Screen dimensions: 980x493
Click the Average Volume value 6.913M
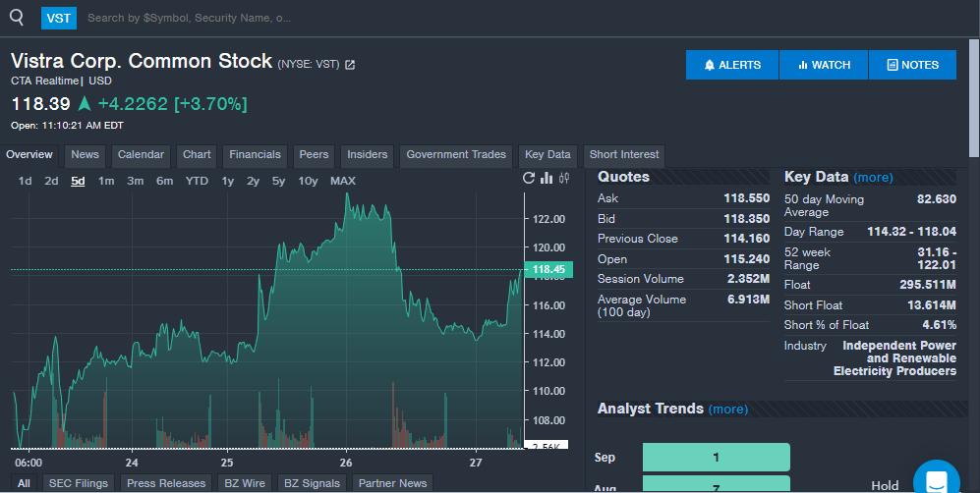pos(748,300)
